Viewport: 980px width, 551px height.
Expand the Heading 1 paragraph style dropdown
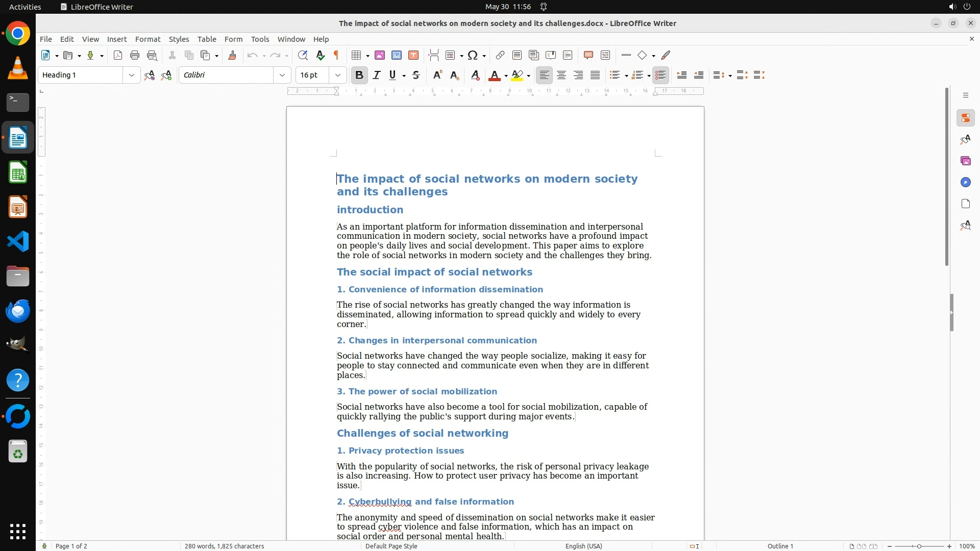point(132,76)
